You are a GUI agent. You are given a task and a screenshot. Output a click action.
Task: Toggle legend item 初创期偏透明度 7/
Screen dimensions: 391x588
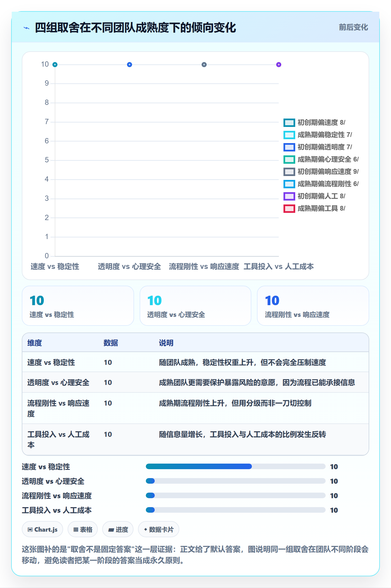pyautogui.click(x=318, y=147)
